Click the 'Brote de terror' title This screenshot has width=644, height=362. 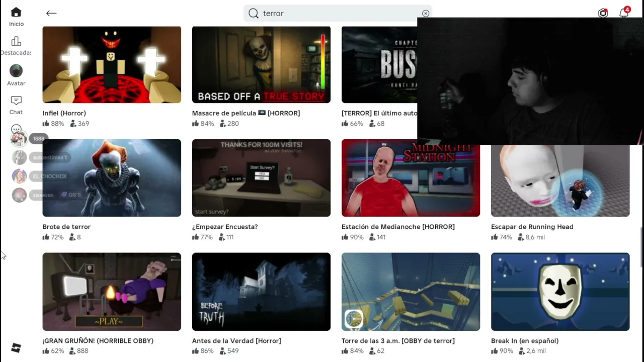(66, 227)
